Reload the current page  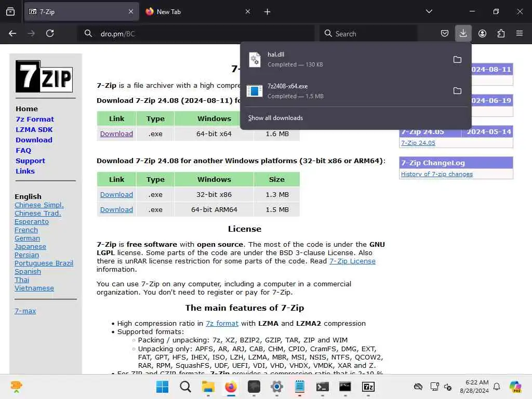50,33
